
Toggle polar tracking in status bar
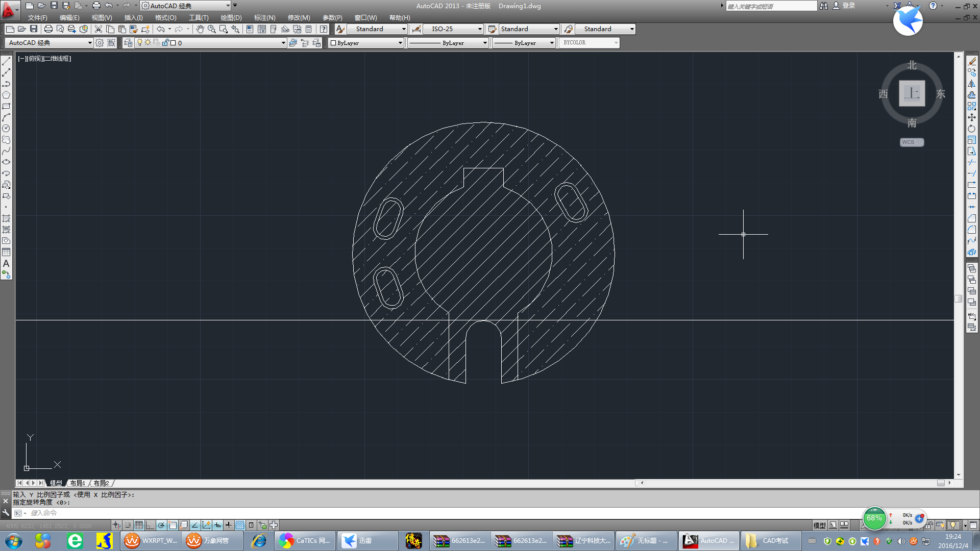tap(161, 525)
